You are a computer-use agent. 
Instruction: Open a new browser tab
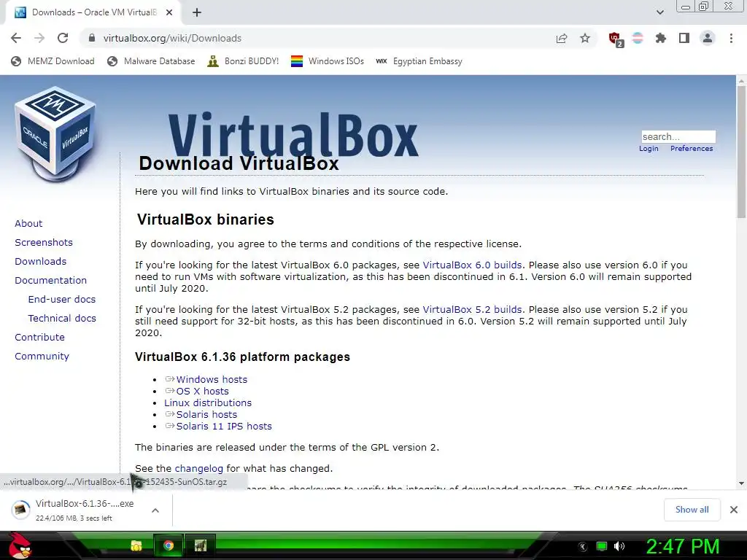point(197,12)
